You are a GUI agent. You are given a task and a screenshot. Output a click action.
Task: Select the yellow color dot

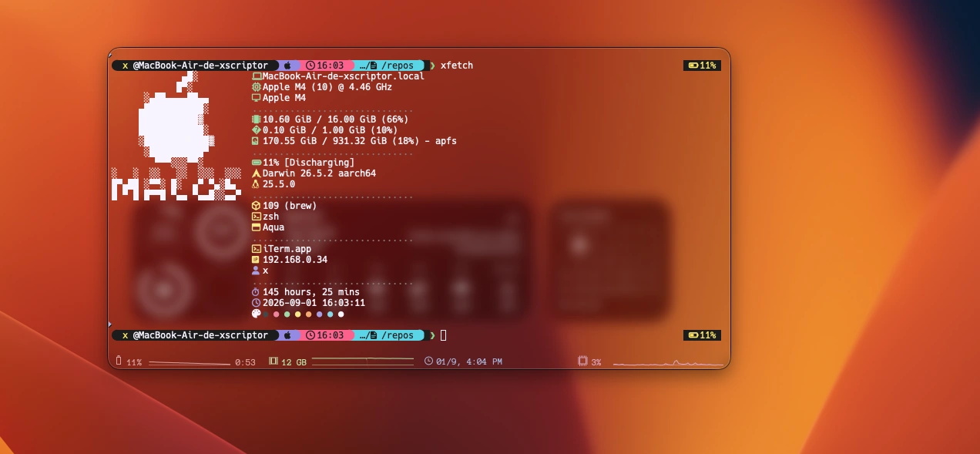coord(297,314)
